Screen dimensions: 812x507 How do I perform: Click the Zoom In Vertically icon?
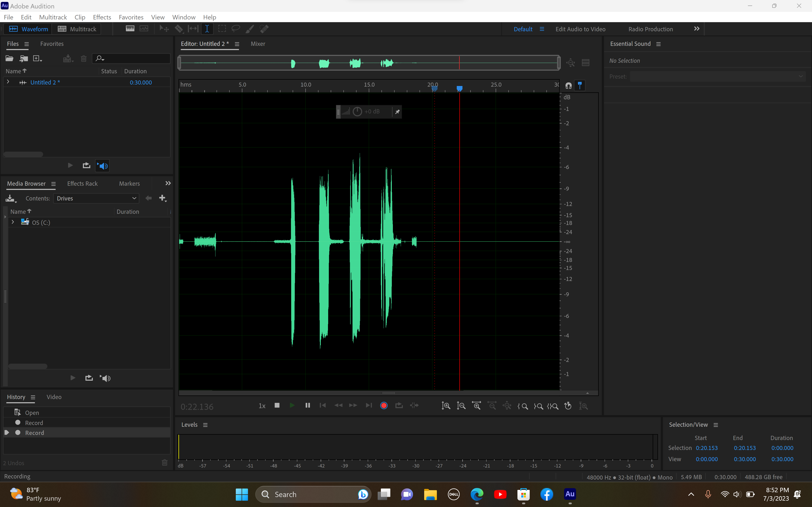pyautogui.click(x=446, y=406)
